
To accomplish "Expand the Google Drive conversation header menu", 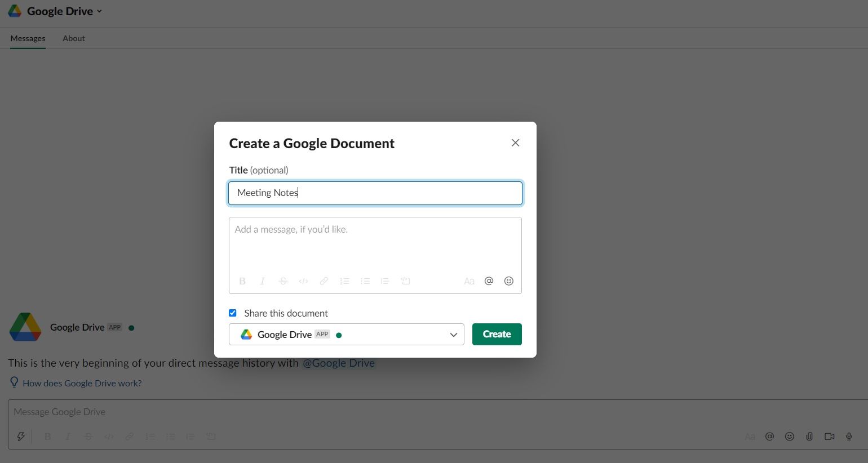I will 99,11.
